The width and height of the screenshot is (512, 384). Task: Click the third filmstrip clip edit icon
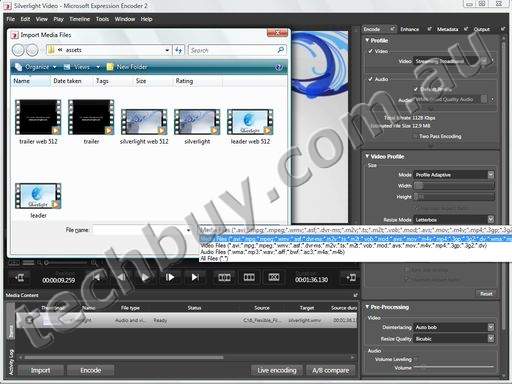pyautogui.click(x=274, y=277)
